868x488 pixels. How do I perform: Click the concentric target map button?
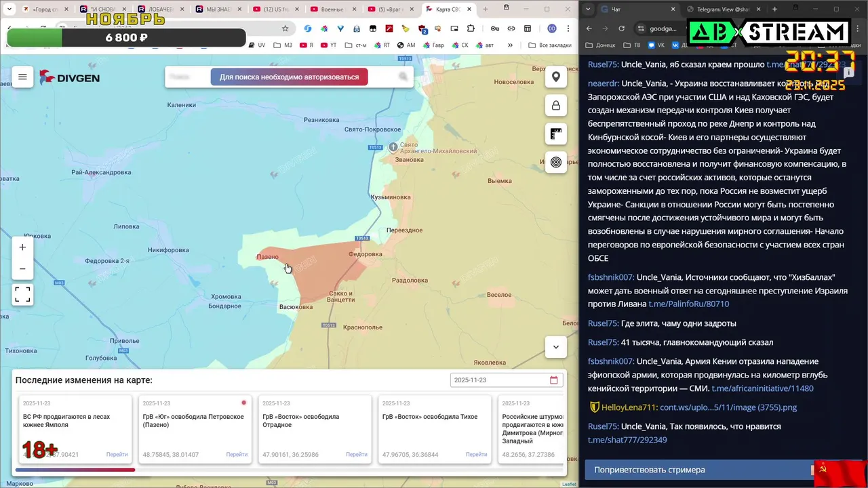pos(556,162)
